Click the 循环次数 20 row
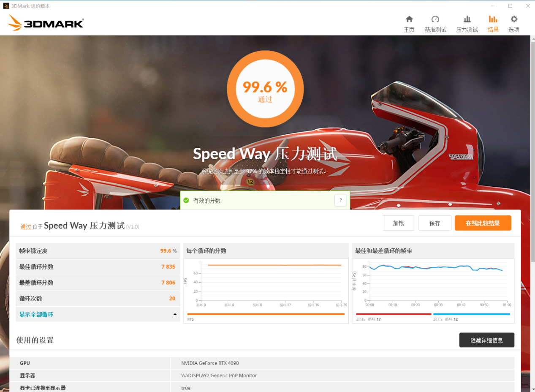This screenshot has width=535, height=392. click(98, 299)
